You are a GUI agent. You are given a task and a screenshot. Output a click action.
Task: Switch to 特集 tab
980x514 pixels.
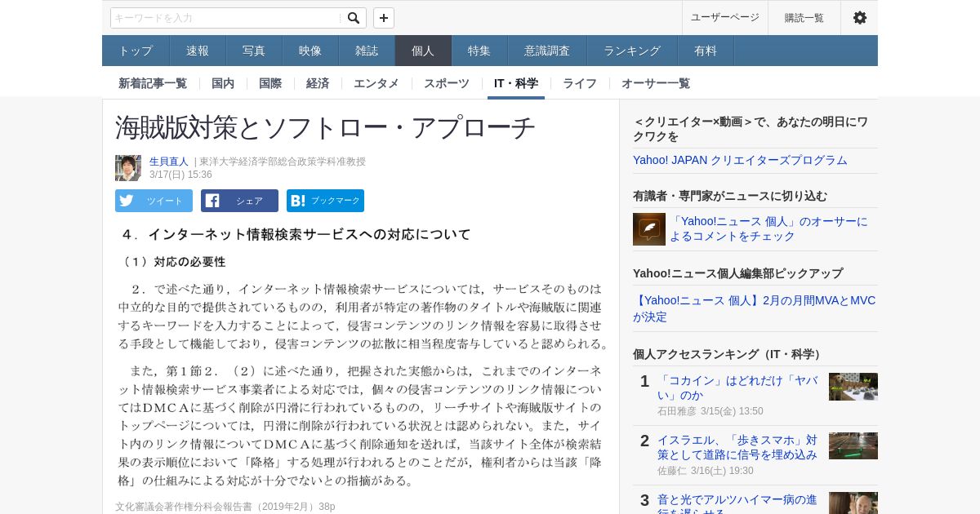479,51
